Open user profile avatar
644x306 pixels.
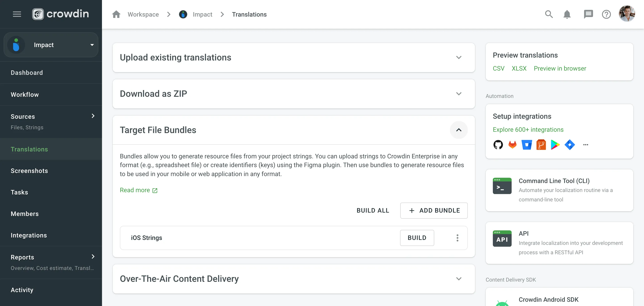click(627, 14)
